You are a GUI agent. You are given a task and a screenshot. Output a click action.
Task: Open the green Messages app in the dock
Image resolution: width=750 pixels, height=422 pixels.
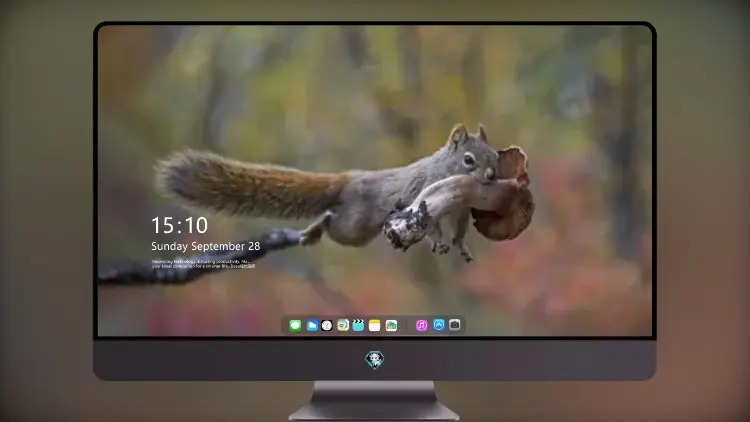[295, 325]
